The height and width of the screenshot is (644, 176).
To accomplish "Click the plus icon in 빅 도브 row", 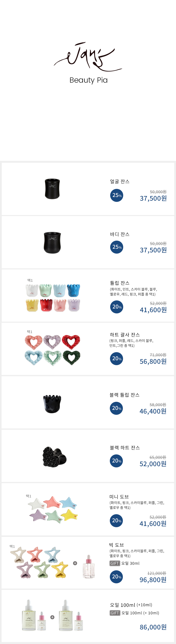I will pyautogui.click(x=75, y=563).
